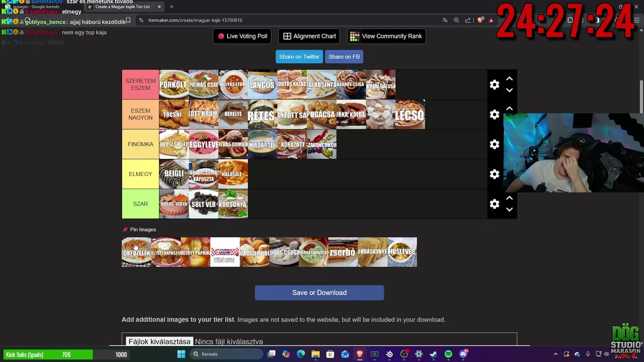644x362 pixels.
Task: Click the Fájlok kiválasztása file chooser button
Action: (159, 341)
